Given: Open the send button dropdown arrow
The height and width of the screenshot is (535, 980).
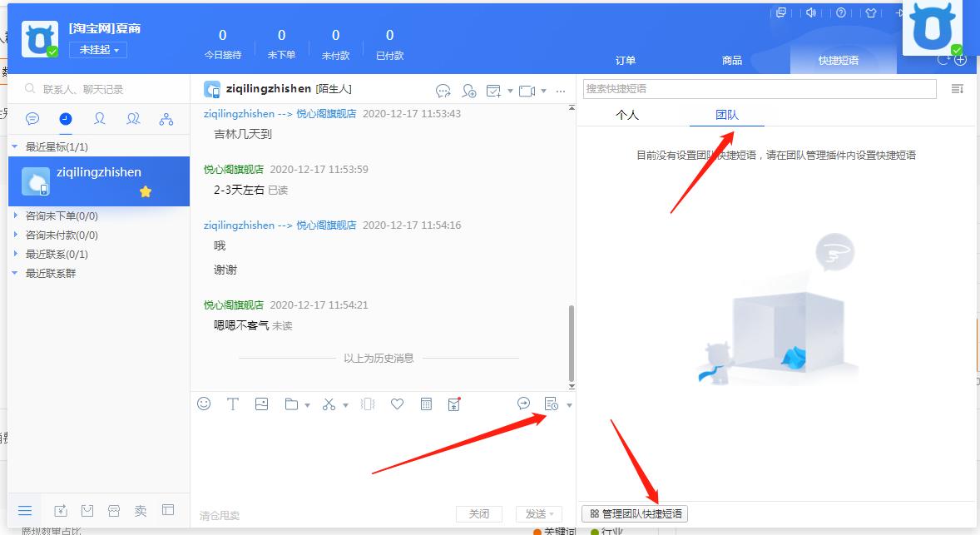Looking at the screenshot, I should click(552, 513).
